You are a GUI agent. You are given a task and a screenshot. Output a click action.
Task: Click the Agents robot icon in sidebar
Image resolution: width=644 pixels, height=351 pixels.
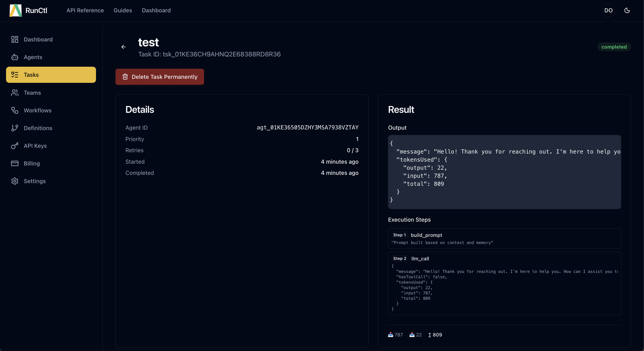pos(15,57)
